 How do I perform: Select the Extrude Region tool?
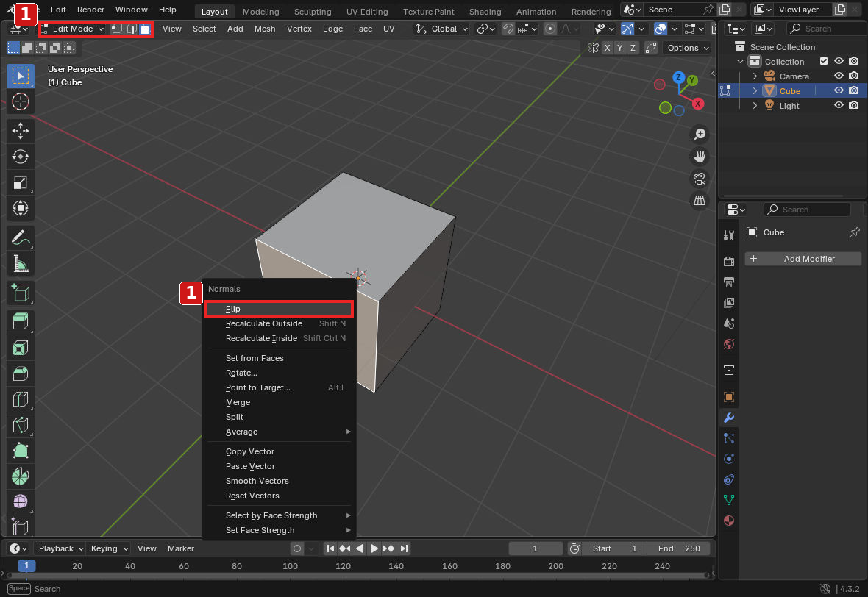pos(21,322)
